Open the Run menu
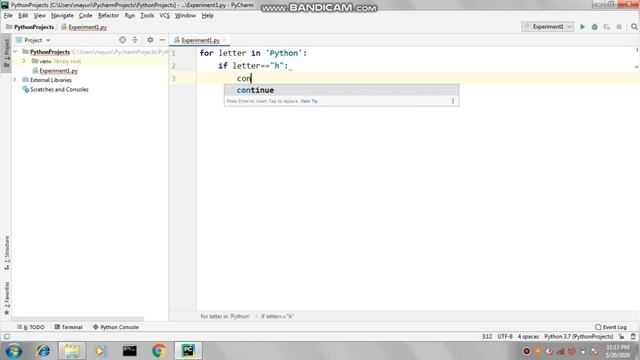This screenshot has width=640, height=360. tap(130, 16)
